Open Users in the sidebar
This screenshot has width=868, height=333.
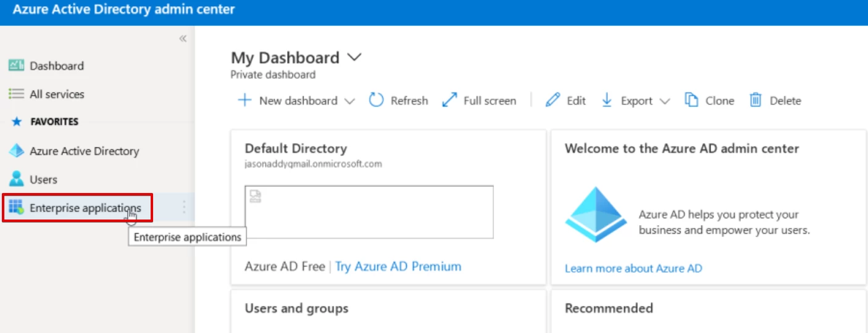coord(43,179)
